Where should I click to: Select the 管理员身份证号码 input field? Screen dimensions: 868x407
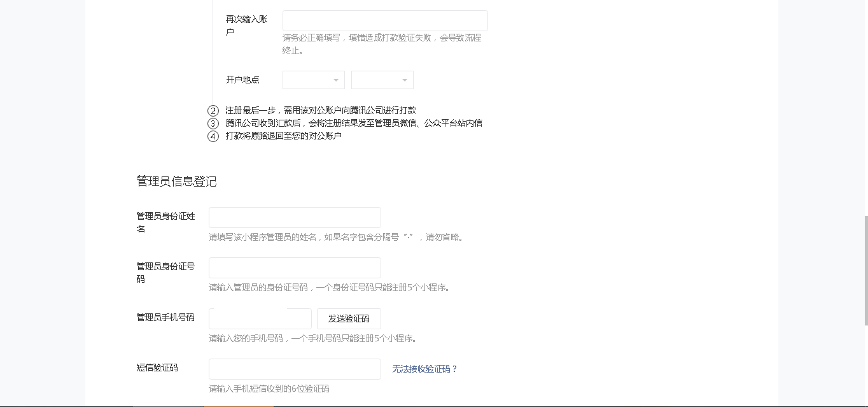[x=295, y=268]
